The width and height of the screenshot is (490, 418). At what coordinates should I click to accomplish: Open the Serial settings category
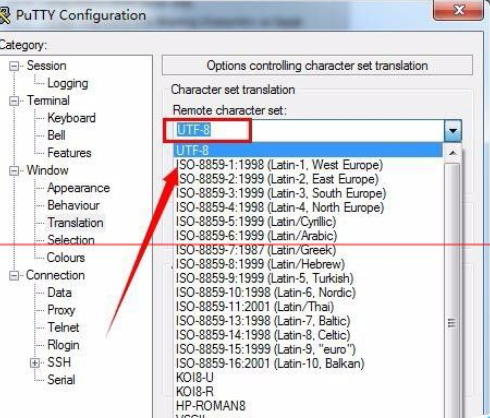point(61,380)
